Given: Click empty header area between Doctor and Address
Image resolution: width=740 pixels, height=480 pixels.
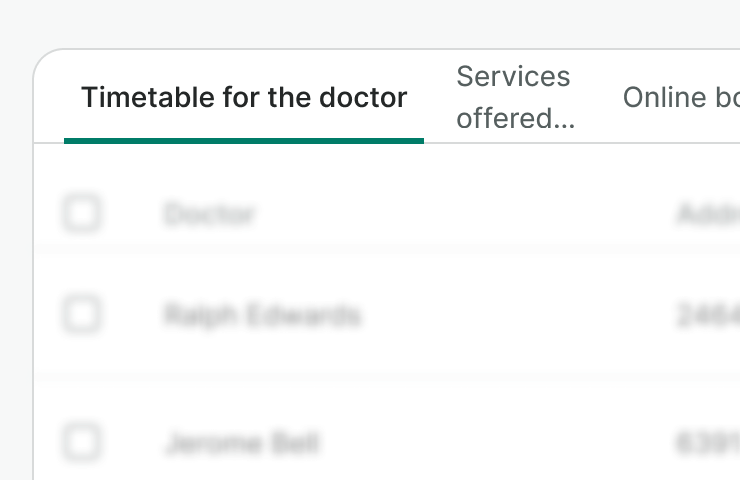Looking at the screenshot, I should pos(460,214).
